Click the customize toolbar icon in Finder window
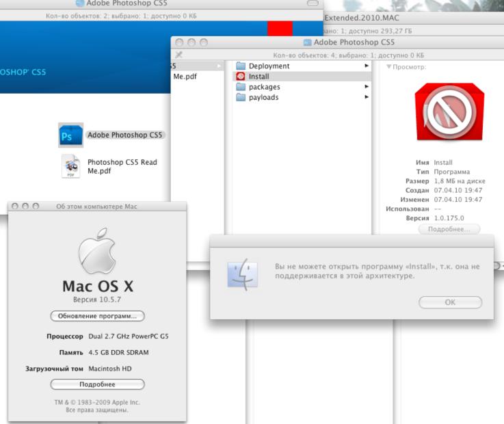The height and width of the screenshot is (424, 504). (179, 55)
